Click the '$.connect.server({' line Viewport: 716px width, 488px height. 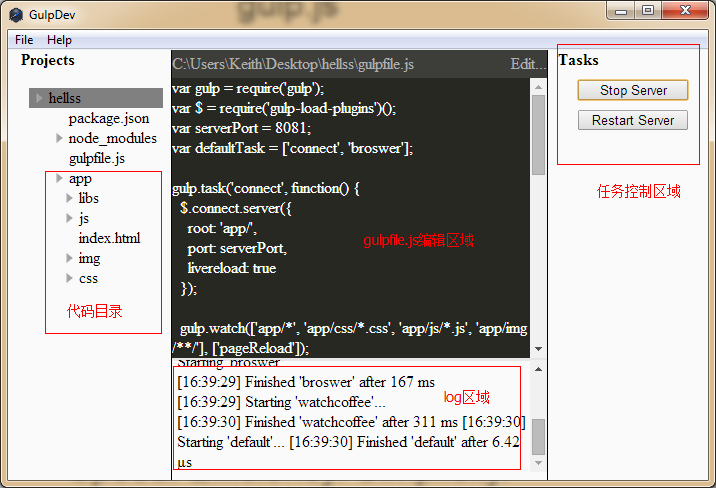point(235,208)
